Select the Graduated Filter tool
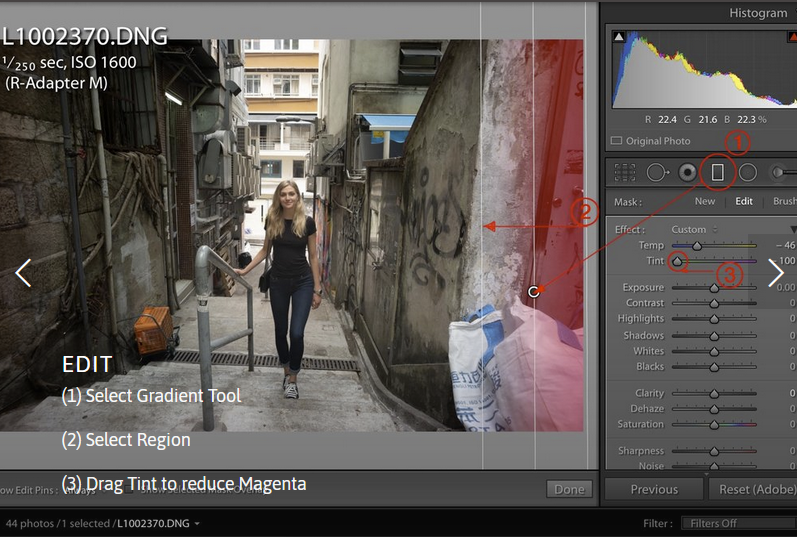This screenshot has width=797, height=537. coord(717,172)
